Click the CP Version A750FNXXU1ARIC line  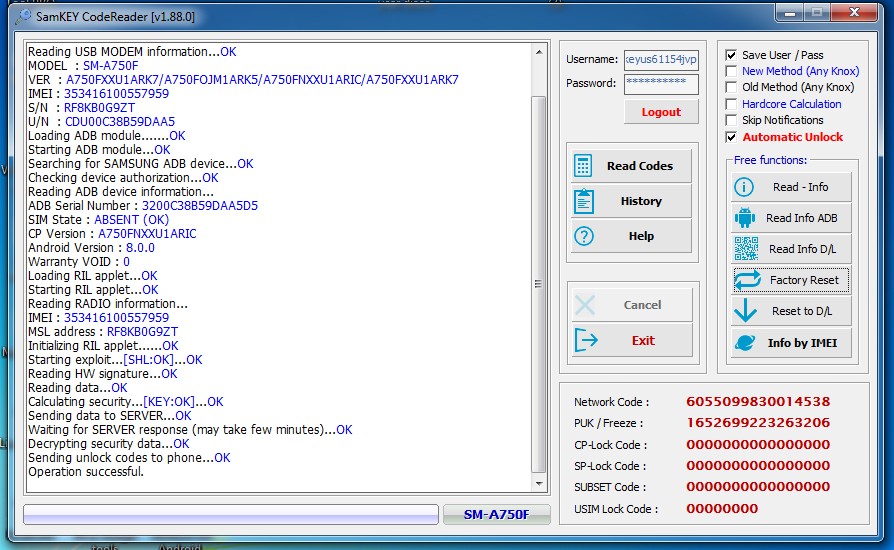(112, 234)
